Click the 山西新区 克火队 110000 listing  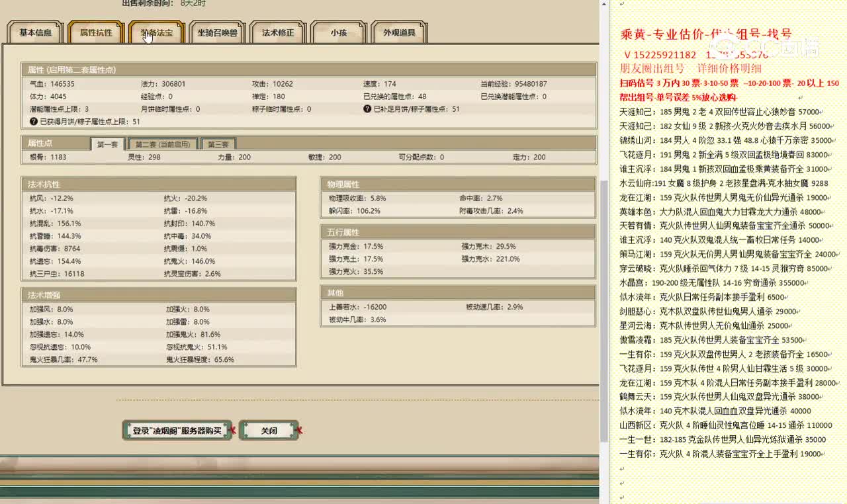tap(726, 426)
